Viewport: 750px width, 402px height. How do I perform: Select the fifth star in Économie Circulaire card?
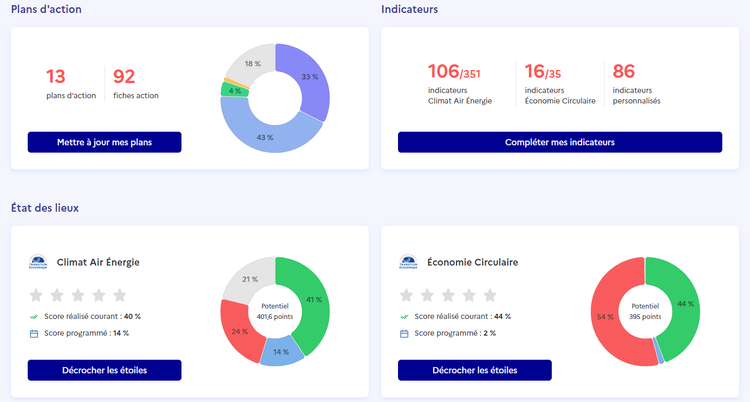point(490,295)
